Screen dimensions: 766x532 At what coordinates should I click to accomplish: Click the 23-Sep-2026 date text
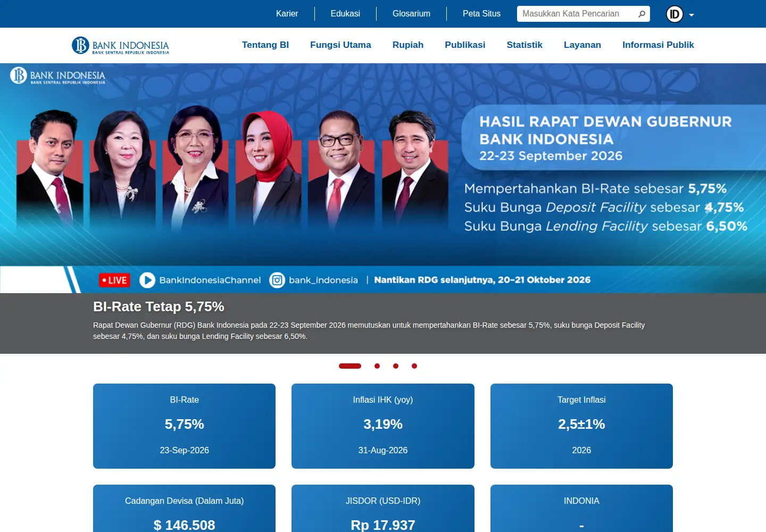tap(184, 451)
